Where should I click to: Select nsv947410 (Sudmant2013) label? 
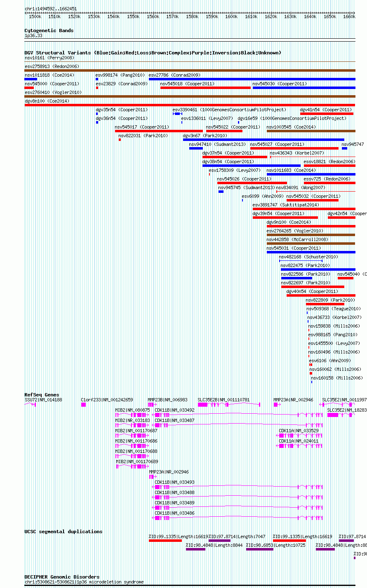pyautogui.click(x=217, y=144)
